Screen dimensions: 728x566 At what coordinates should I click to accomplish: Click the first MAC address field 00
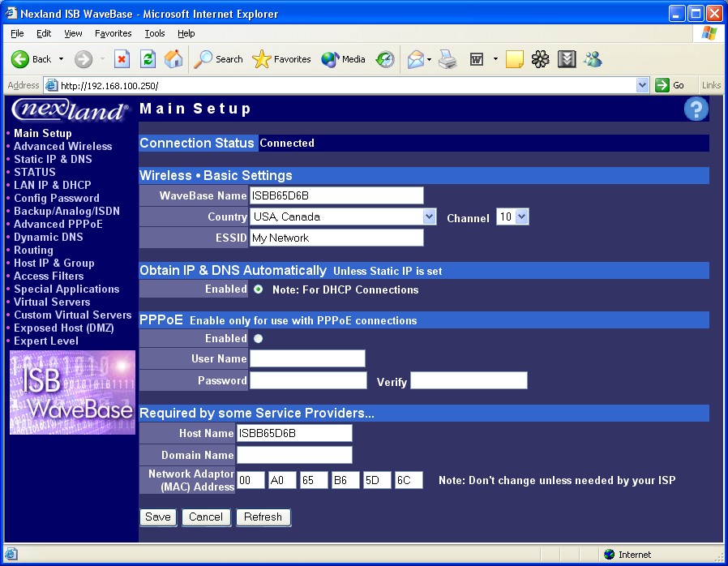click(x=251, y=480)
